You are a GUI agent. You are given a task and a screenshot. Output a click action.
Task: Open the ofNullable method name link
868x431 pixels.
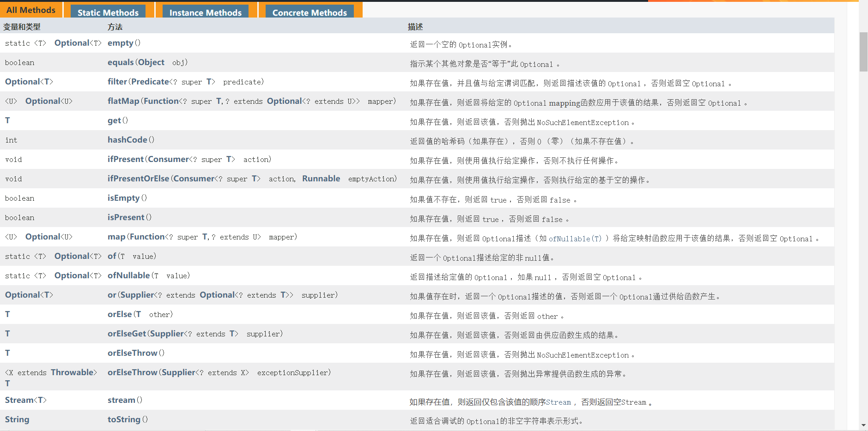128,275
